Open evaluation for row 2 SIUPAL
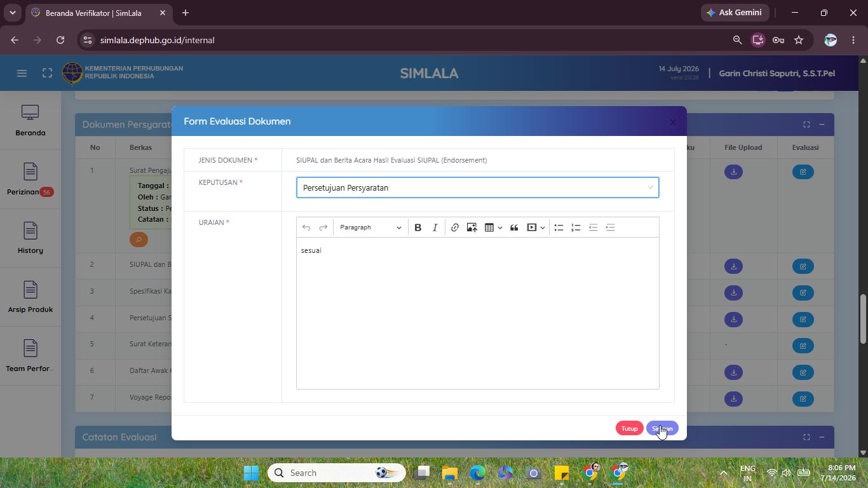 (x=803, y=266)
